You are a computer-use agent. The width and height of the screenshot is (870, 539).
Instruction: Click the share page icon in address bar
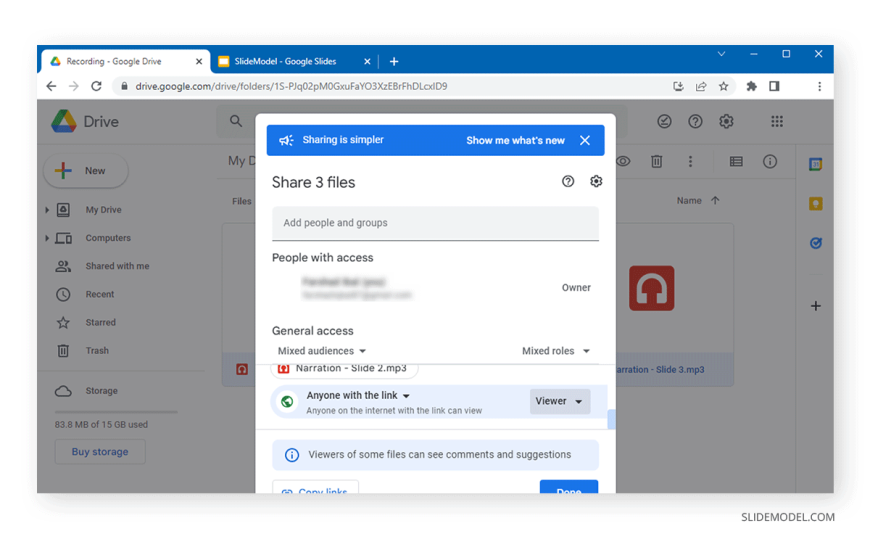click(x=701, y=86)
